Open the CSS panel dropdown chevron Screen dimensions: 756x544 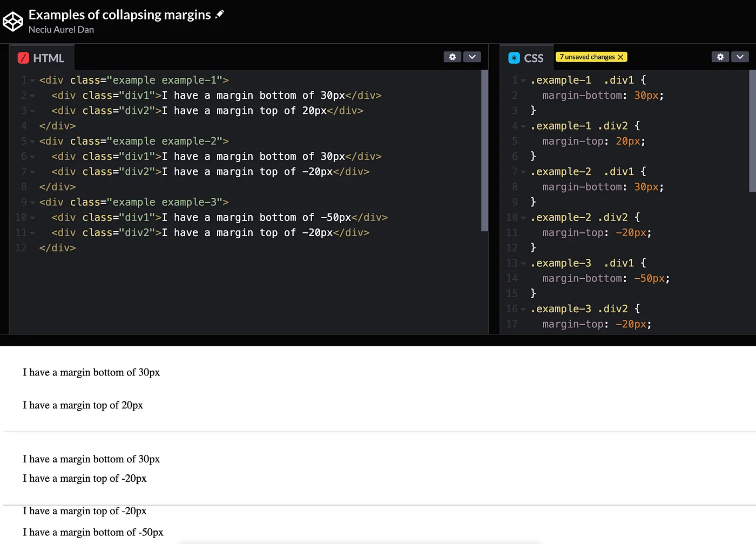740,57
